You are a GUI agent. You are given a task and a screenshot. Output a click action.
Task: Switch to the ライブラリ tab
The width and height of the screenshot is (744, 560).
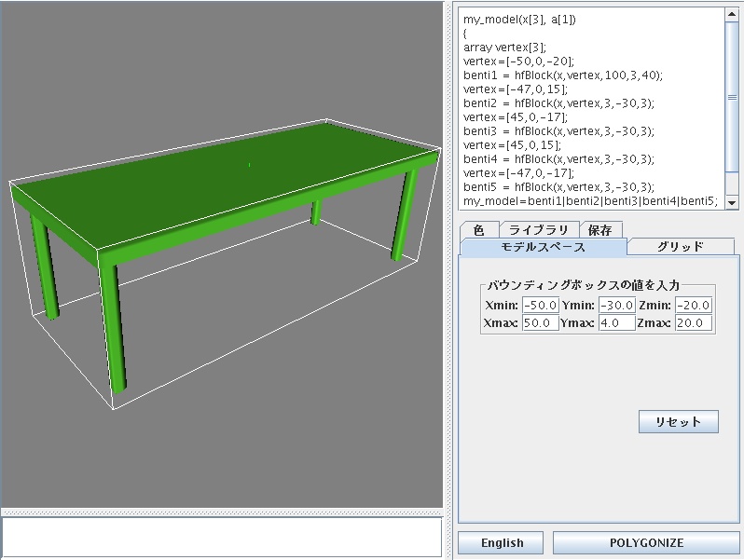539,230
